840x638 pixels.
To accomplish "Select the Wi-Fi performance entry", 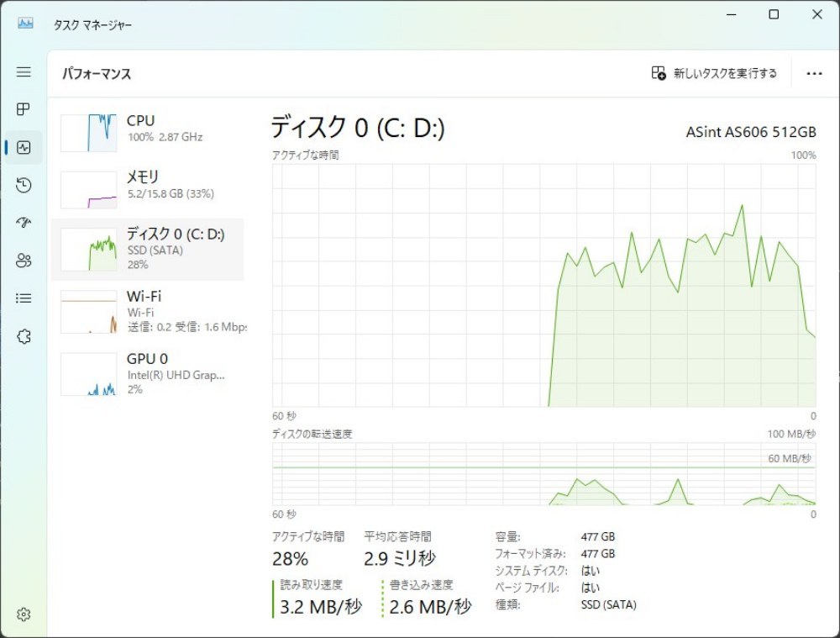I will [x=147, y=312].
